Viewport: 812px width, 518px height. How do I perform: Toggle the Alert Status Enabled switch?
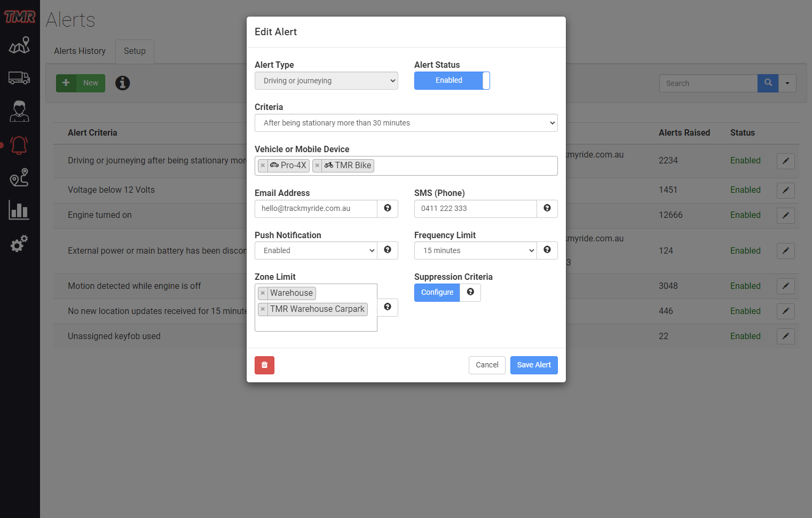[452, 81]
